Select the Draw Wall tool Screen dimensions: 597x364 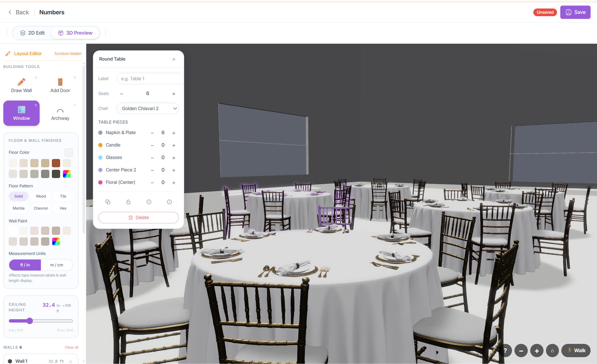click(x=21, y=85)
